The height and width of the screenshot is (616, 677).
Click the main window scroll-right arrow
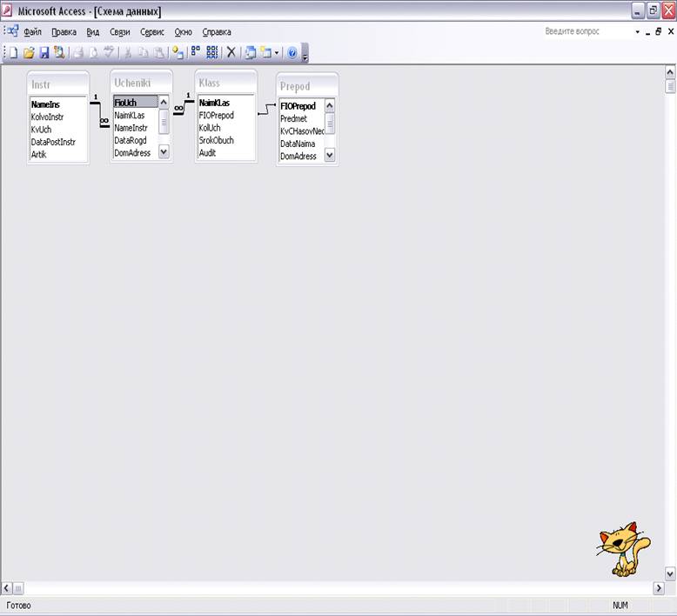tap(659, 588)
